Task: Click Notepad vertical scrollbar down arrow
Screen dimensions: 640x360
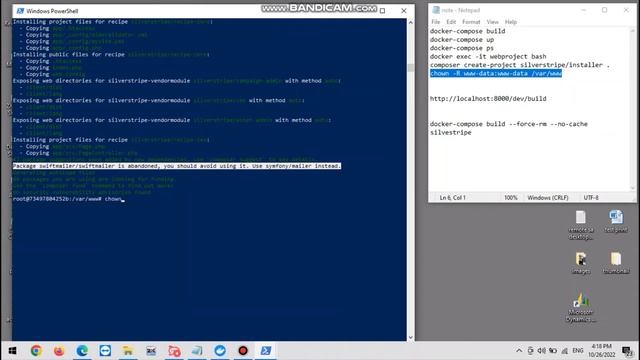Action: tap(633, 188)
